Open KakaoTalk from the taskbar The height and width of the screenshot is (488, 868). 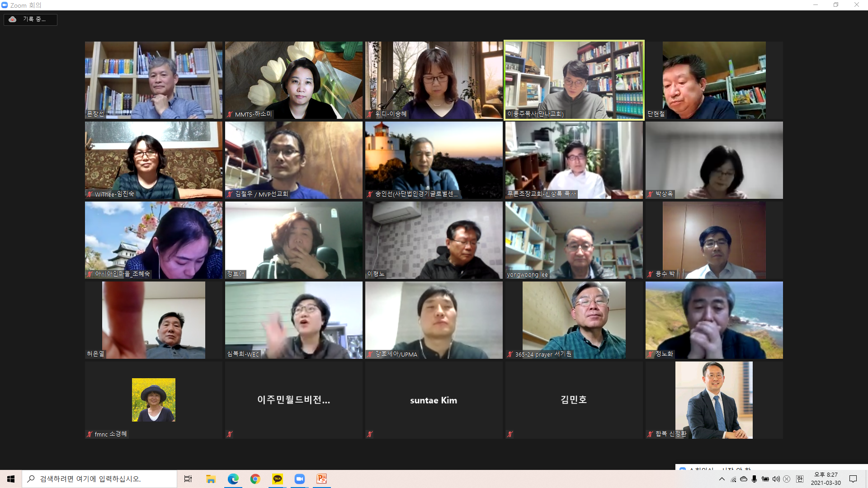(x=277, y=479)
